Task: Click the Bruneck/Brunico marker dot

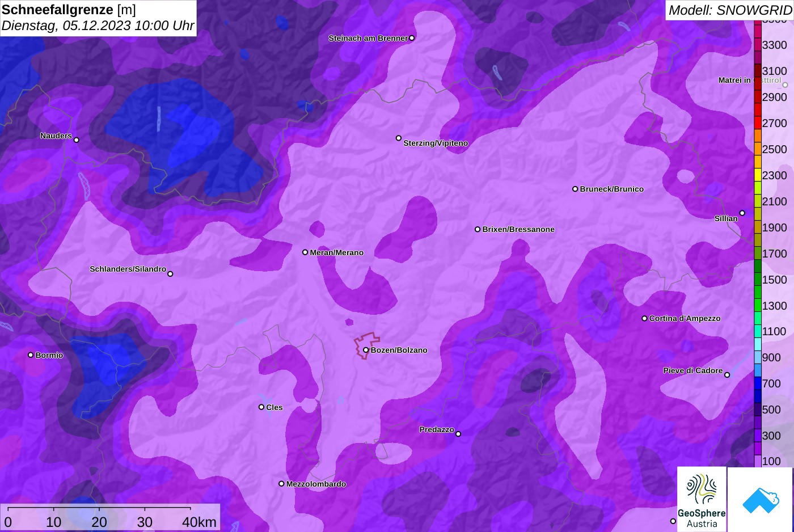Action: 575,189
